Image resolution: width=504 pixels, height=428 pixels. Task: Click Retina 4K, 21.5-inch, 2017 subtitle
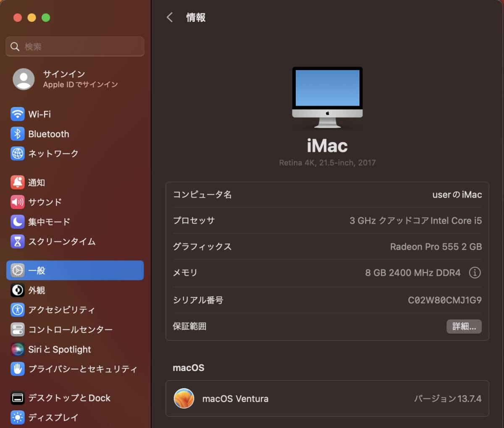(x=327, y=163)
